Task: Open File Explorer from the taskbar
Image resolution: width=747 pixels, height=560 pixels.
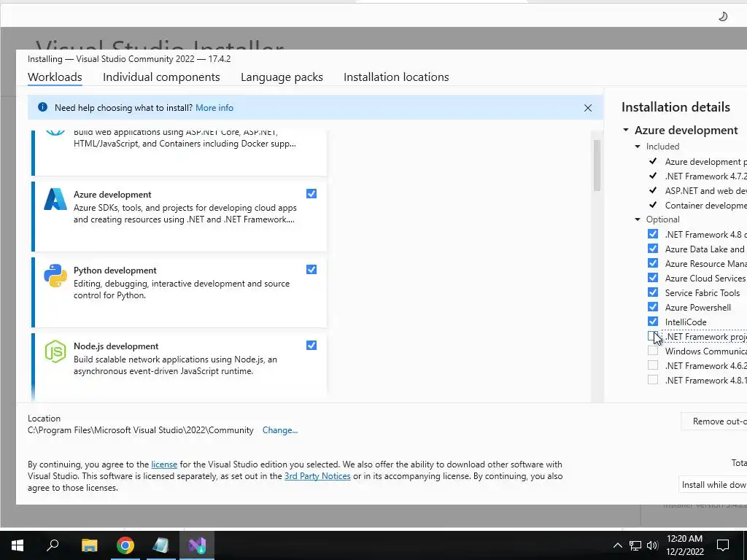Action: [x=89, y=545]
